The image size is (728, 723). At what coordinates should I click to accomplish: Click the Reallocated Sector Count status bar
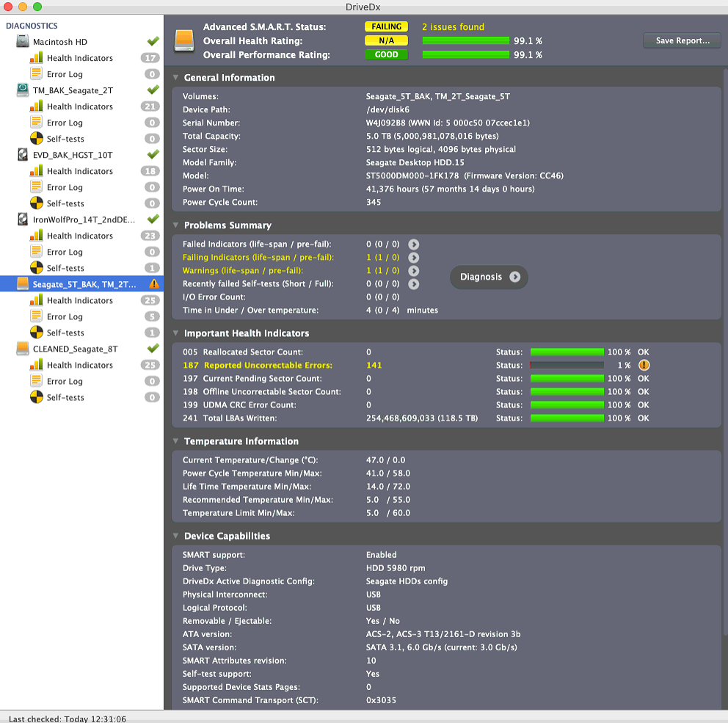tap(567, 352)
